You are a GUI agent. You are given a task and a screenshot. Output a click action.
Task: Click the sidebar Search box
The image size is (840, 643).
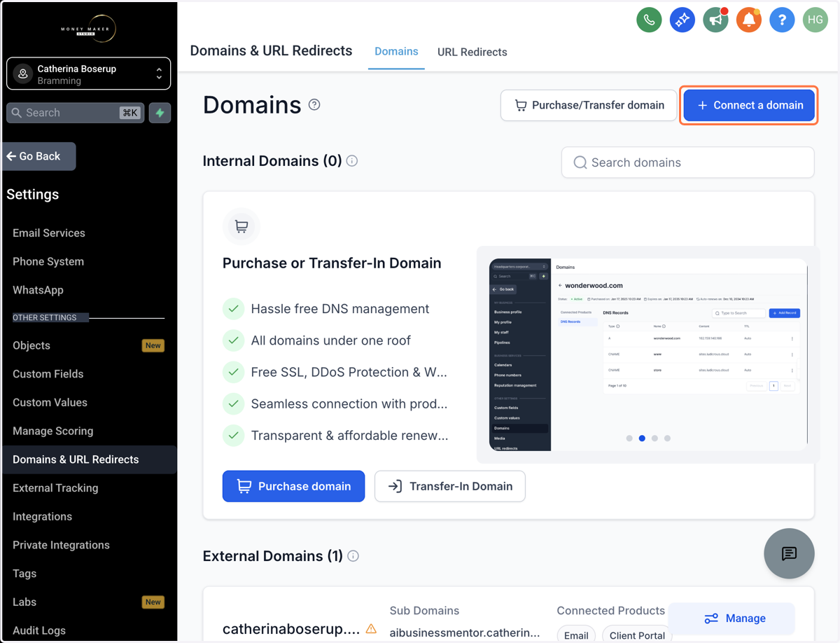point(75,113)
